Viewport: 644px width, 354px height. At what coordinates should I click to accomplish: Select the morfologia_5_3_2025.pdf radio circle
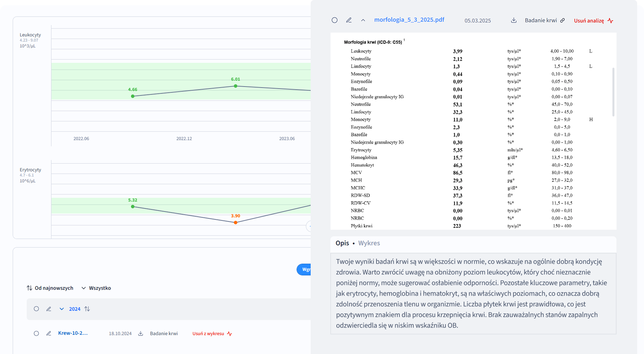335,20
